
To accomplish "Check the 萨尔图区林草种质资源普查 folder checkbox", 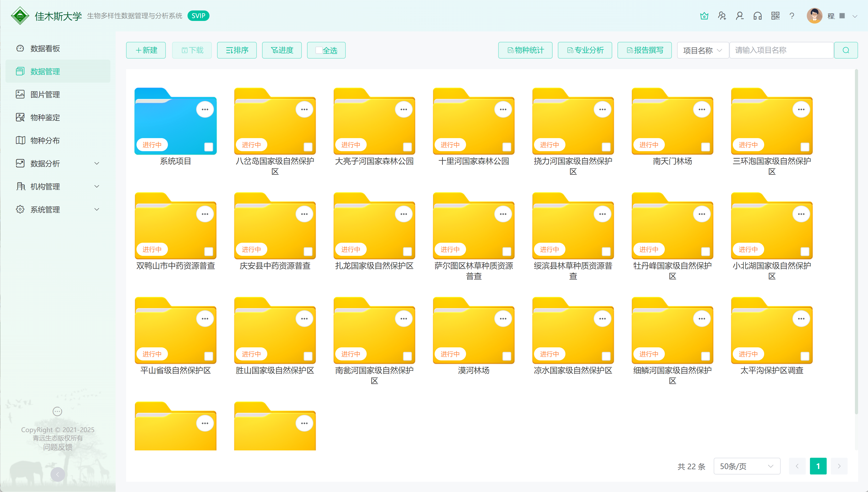I will click(507, 252).
